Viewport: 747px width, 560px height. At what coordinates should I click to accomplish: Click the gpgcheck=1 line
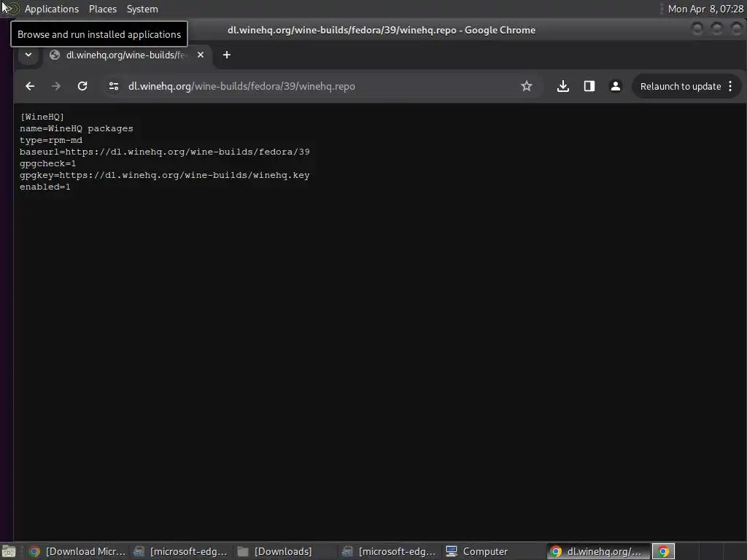pos(47,163)
